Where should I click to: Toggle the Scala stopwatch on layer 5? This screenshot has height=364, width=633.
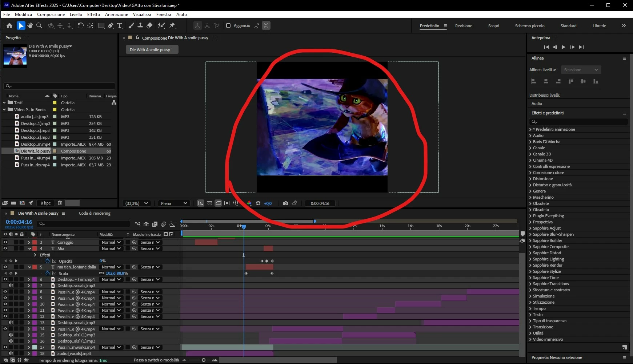[48, 273]
